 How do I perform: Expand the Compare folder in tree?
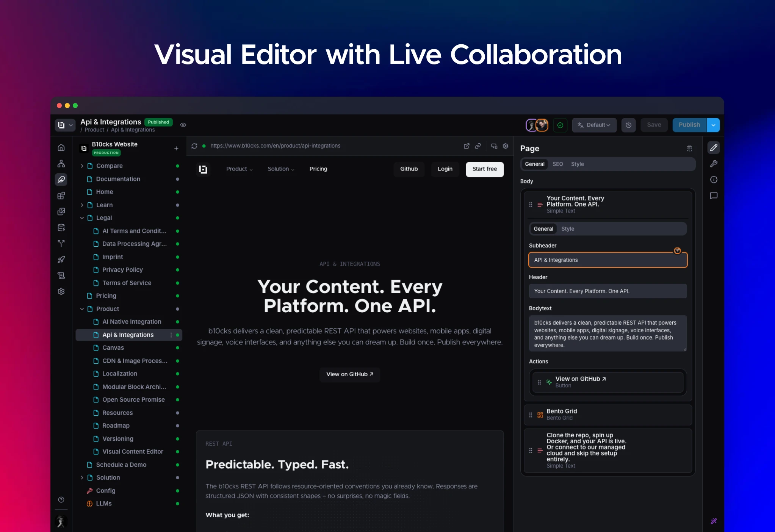point(82,166)
